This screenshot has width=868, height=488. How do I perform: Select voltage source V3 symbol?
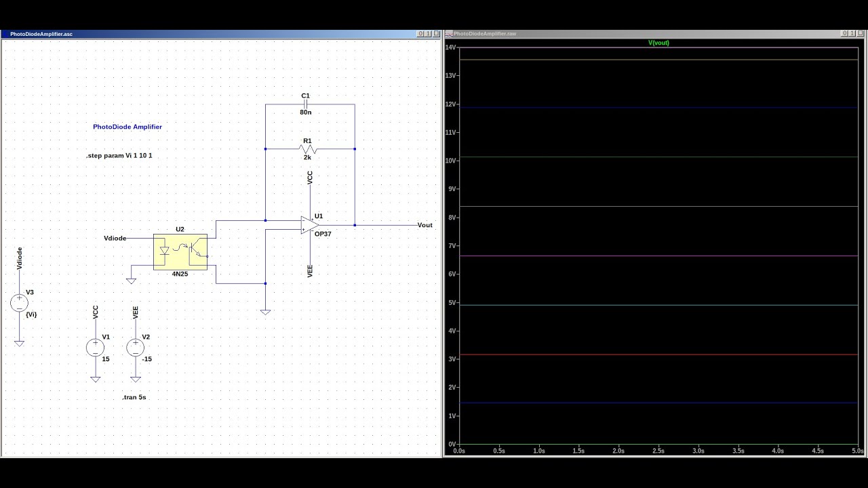(19, 303)
